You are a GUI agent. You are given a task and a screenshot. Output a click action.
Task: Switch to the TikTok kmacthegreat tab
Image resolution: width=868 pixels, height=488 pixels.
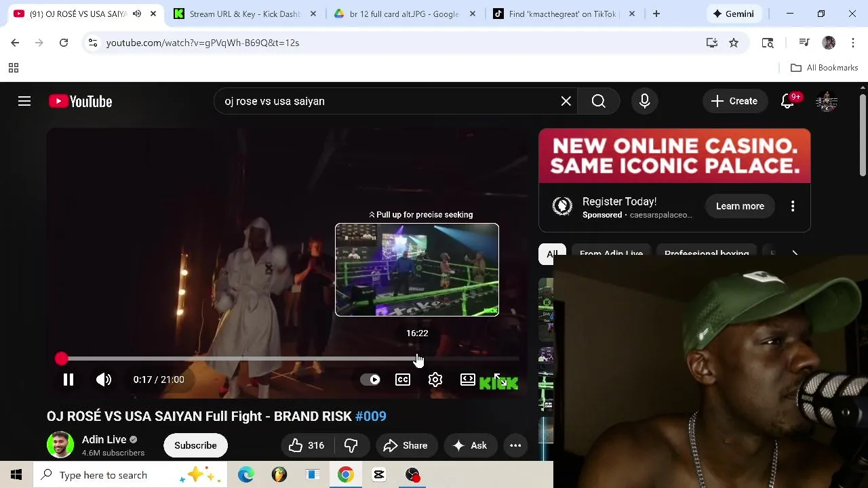click(x=563, y=14)
